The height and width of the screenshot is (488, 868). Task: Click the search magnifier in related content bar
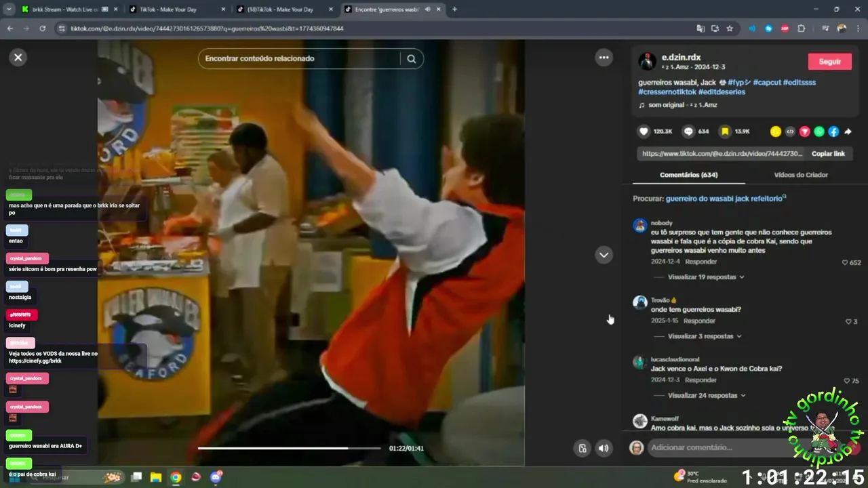(411, 58)
